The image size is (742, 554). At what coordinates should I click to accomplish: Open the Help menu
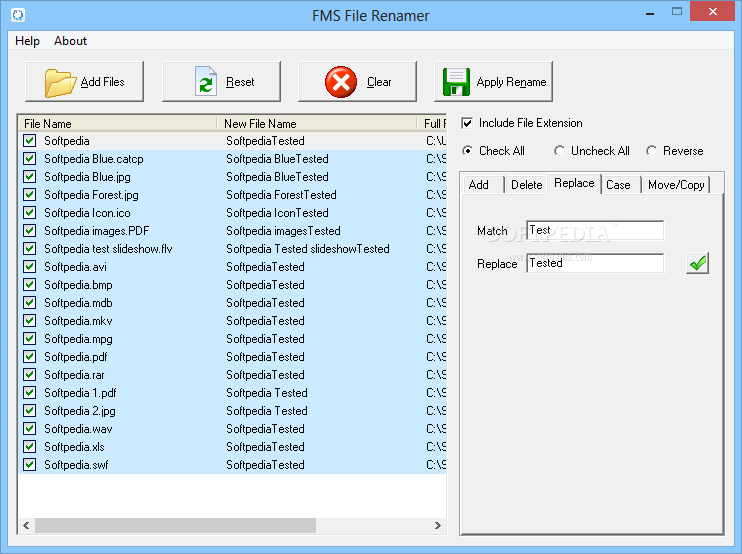(x=27, y=41)
